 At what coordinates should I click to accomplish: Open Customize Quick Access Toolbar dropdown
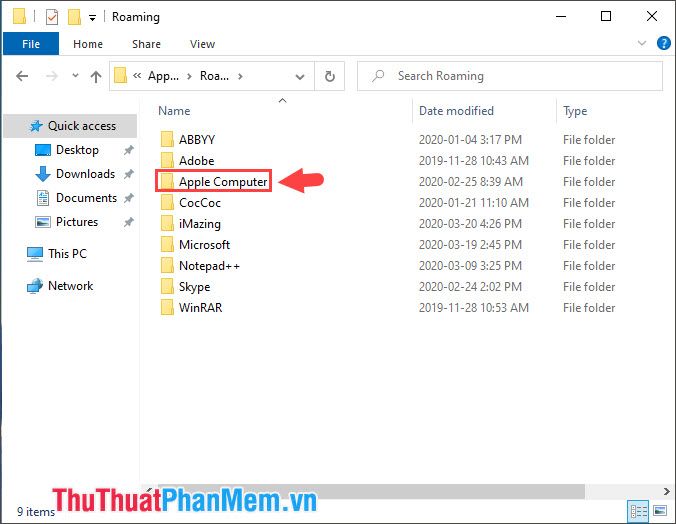coord(92,17)
